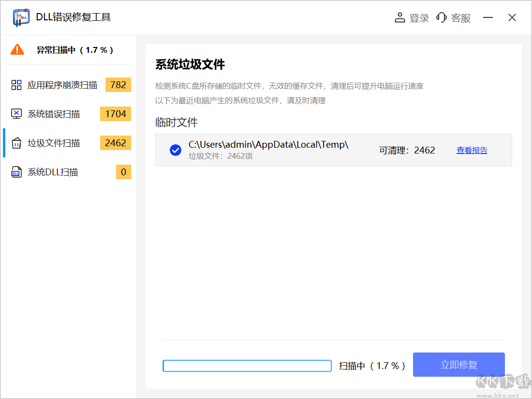Click the scan progress bar

[x=247, y=366]
